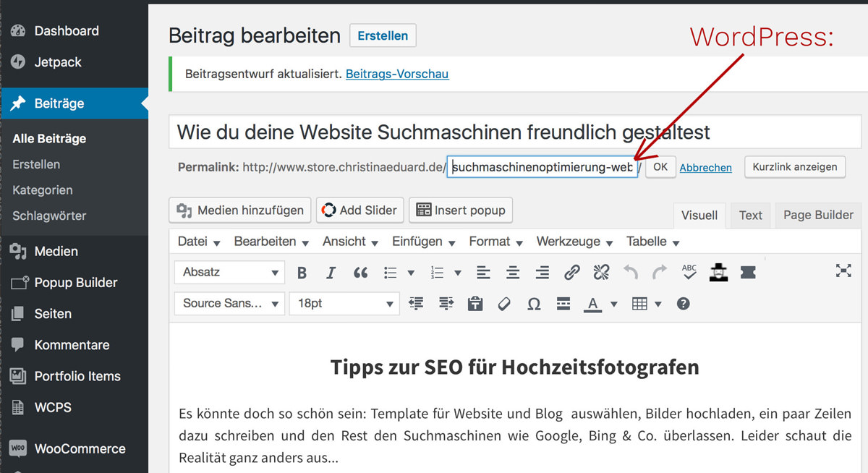Insert a blockquote
Screen dimensions: 868x473
360,273
